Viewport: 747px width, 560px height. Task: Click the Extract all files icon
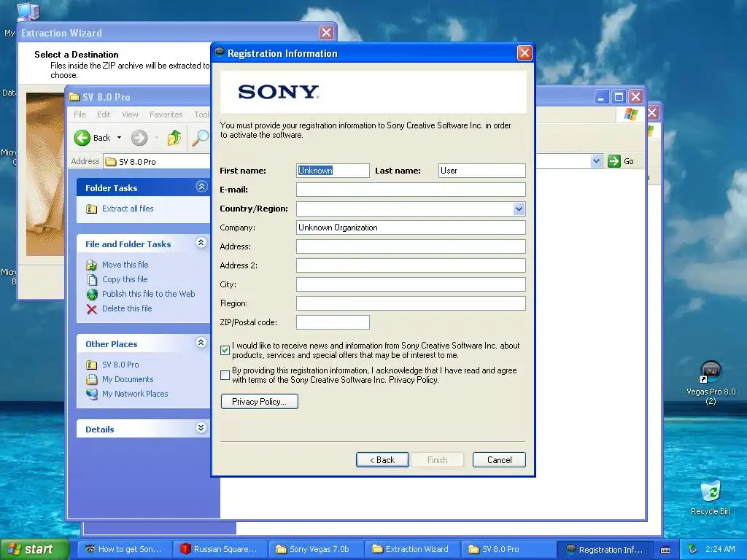91,209
